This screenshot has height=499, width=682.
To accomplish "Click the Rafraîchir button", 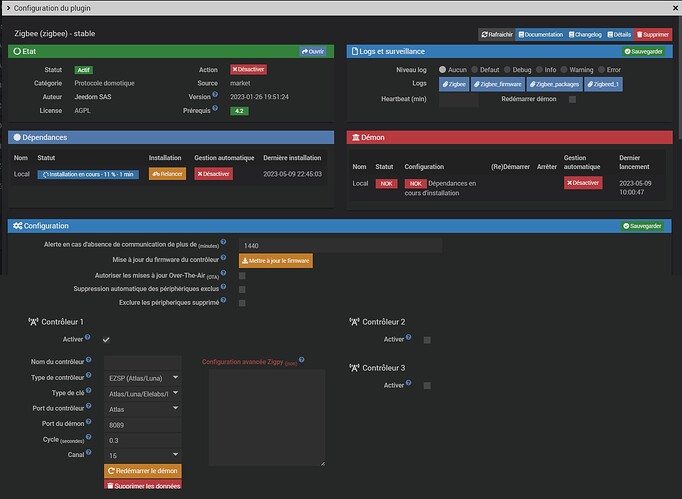I will click(x=497, y=34).
